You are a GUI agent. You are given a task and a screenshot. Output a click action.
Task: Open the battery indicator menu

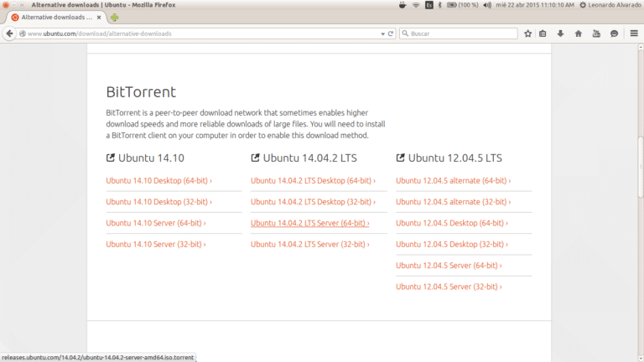(463, 5)
